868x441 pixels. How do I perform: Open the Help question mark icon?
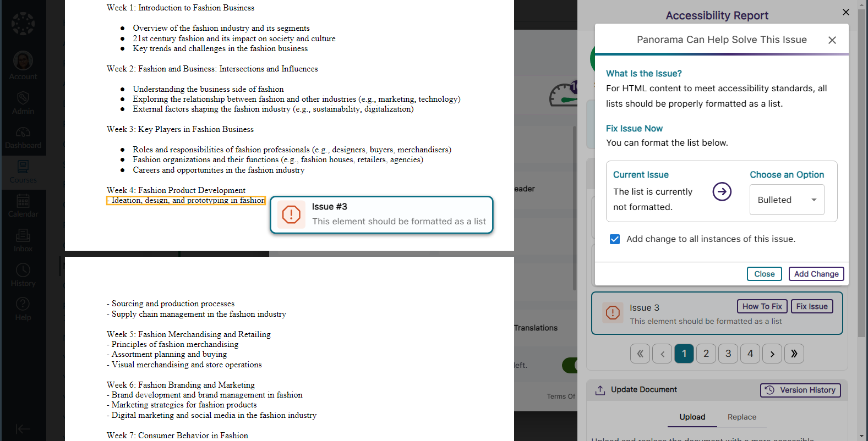[23, 305]
